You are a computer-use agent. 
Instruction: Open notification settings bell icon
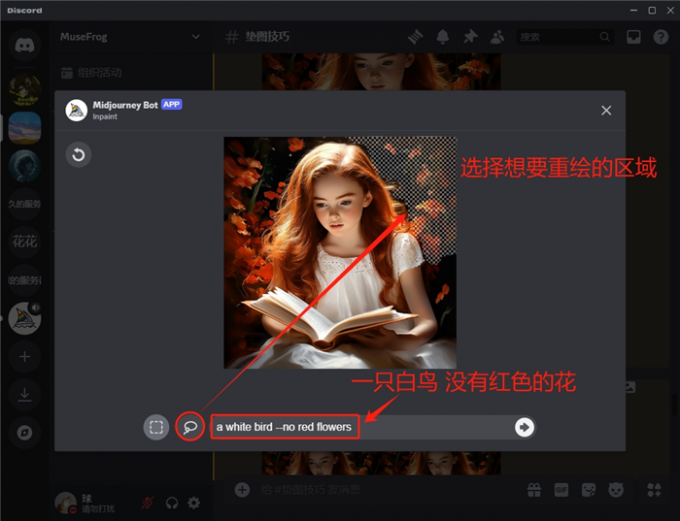(443, 37)
